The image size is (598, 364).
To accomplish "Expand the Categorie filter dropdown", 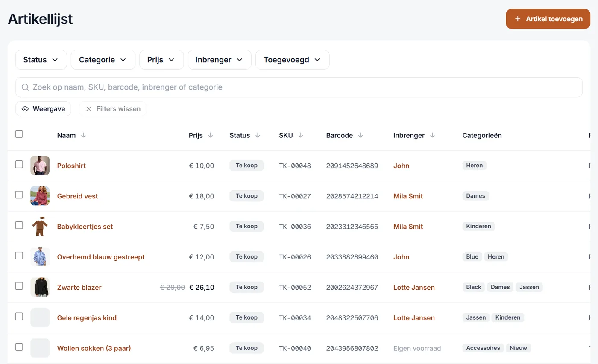I will point(103,60).
